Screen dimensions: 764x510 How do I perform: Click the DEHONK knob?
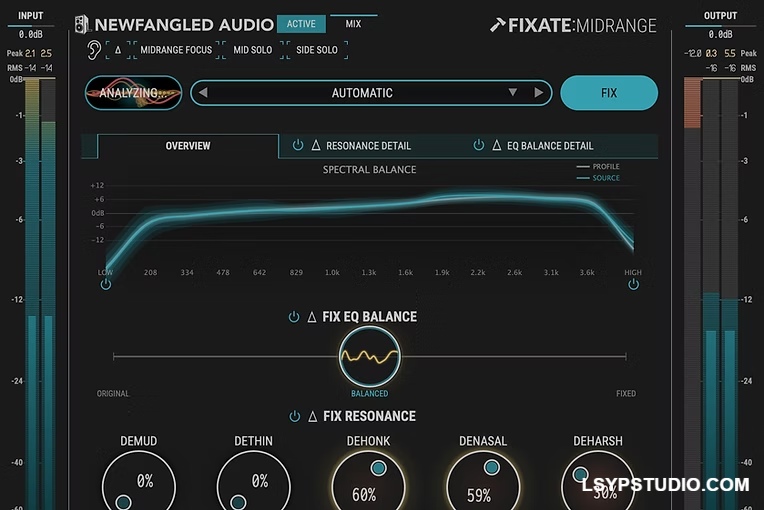368,481
